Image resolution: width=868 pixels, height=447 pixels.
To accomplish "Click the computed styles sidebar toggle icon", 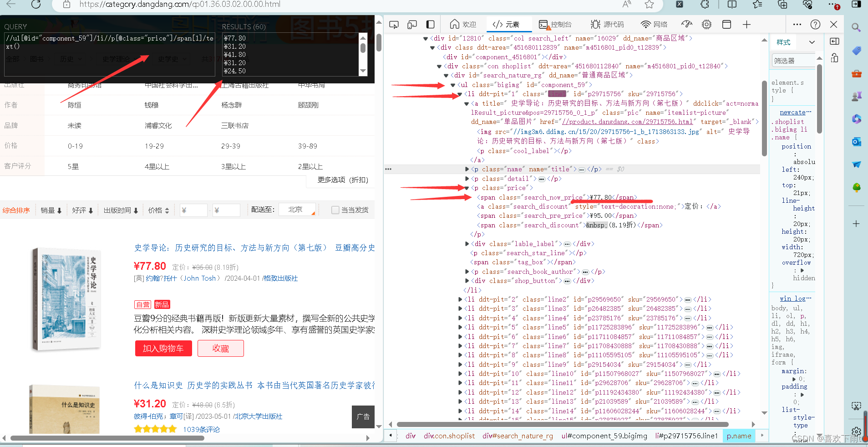I will [x=834, y=41].
